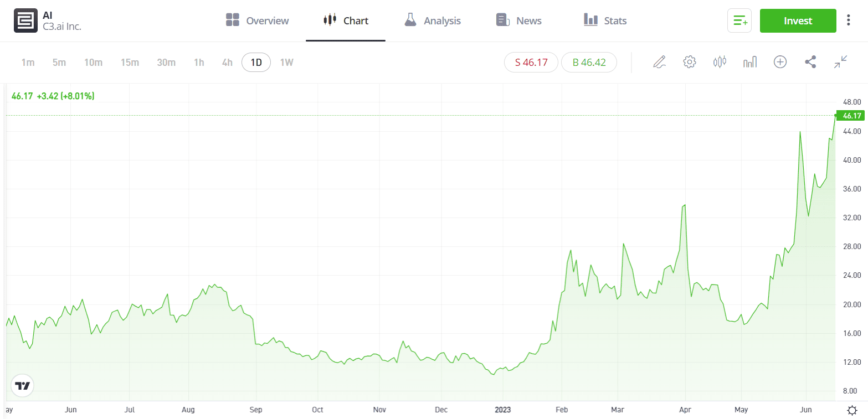Click the C3.ai company logo icon
This screenshot has width=868, height=419.
point(25,21)
